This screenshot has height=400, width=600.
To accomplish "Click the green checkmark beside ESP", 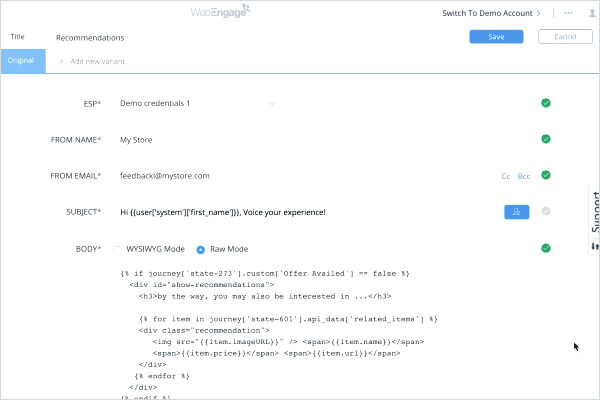I will 545,103.
